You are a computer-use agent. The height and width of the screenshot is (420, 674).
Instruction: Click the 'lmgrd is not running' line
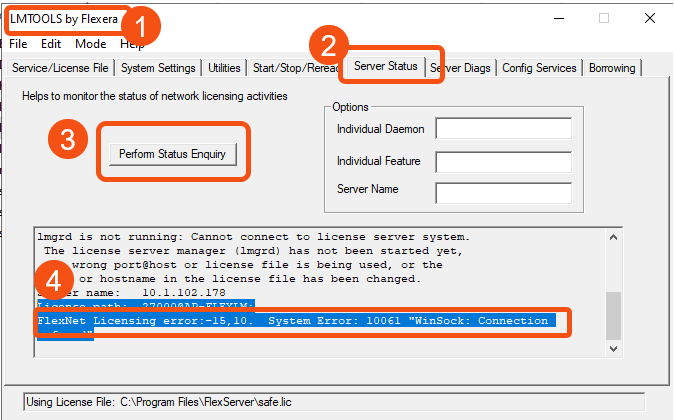254,237
